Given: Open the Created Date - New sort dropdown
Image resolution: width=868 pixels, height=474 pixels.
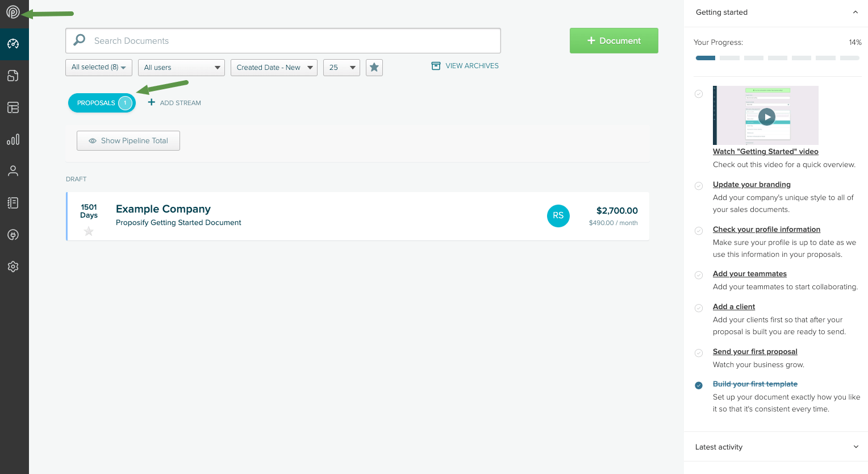Looking at the screenshot, I should click(274, 68).
